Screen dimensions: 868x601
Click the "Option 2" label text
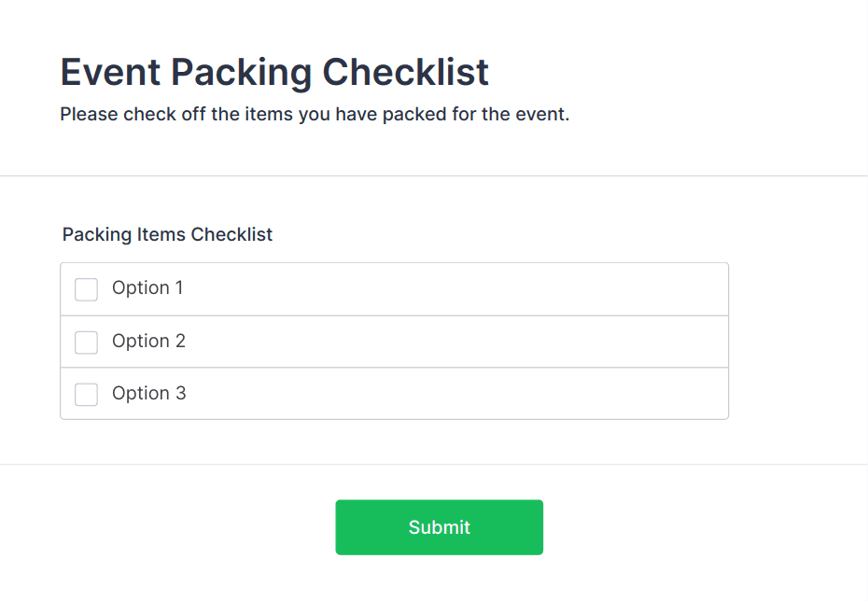click(x=148, y=342)
